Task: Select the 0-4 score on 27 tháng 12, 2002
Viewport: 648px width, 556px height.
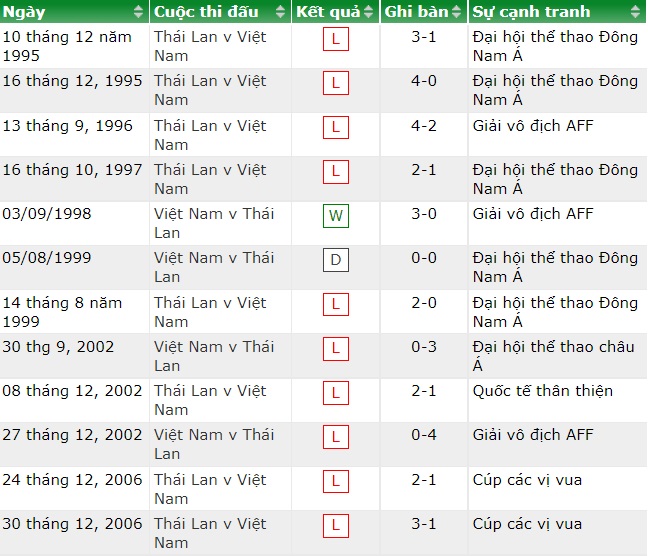Action: (424, 435)
